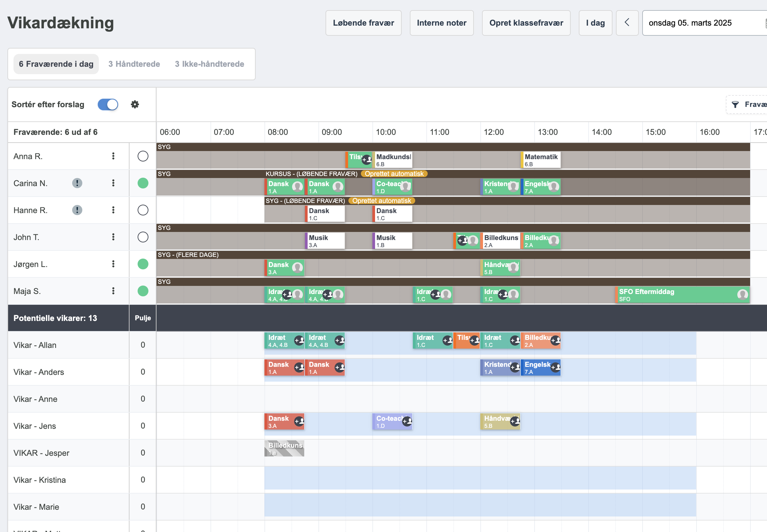Open three-dot menu for John T.

(113, 237)
